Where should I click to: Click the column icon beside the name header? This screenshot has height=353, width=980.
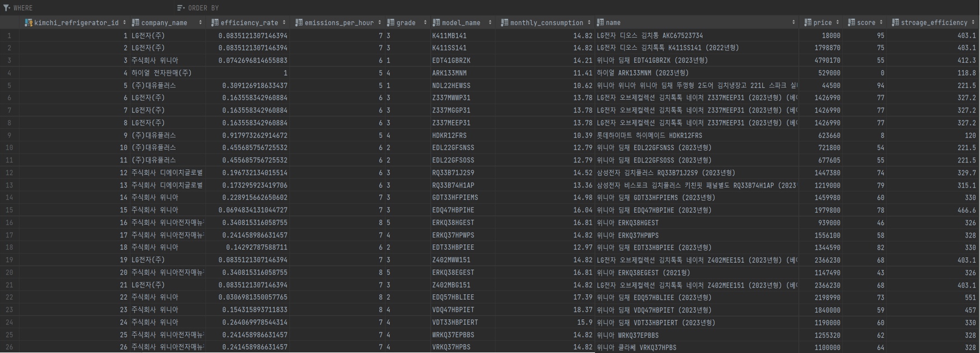coord(600,22)
